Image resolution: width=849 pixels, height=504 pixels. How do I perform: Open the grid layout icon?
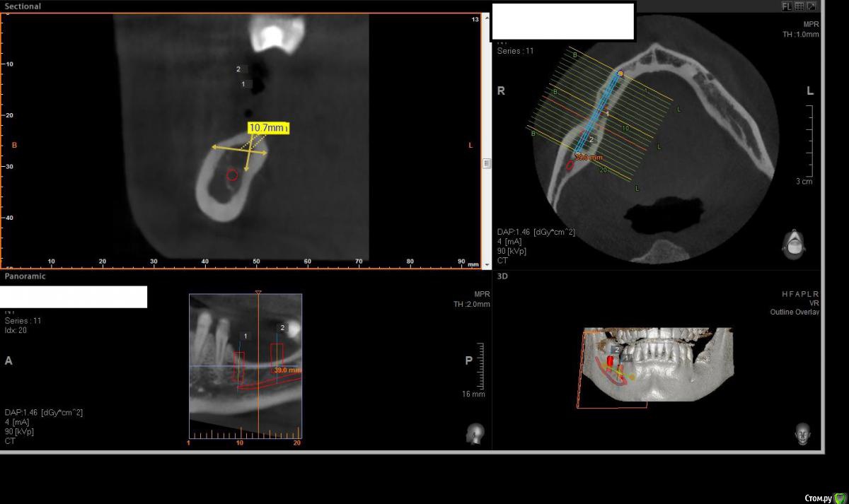point(799,6)
